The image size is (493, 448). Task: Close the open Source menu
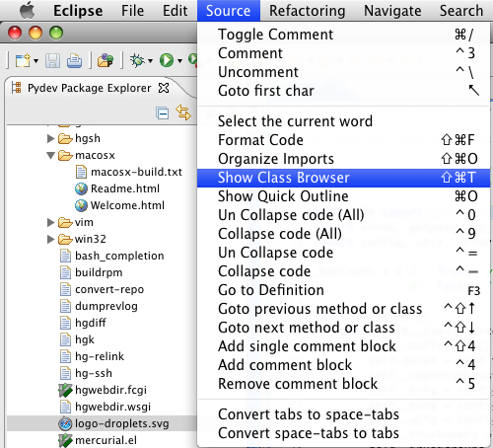(x=229, y=11)
